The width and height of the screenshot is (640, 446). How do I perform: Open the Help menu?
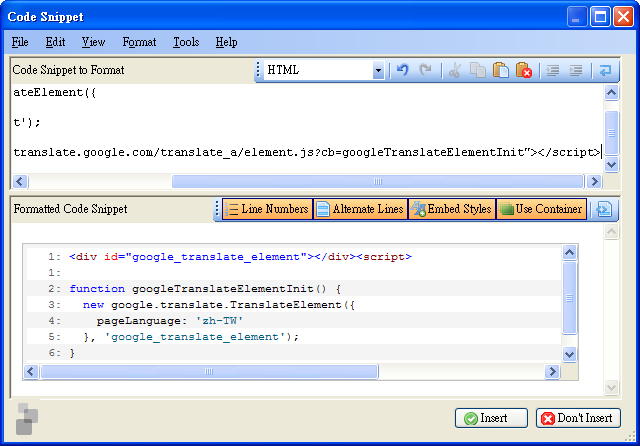coord(226,42)
